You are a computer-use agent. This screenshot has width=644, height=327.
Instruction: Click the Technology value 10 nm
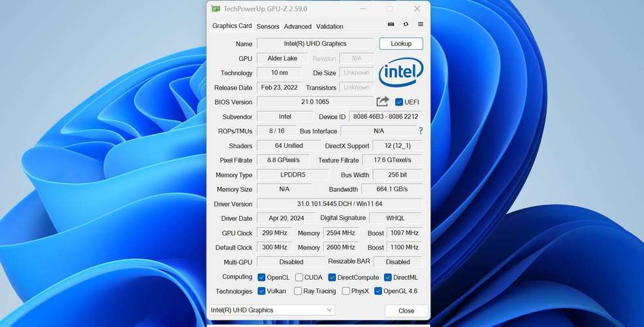coord(280,73)
